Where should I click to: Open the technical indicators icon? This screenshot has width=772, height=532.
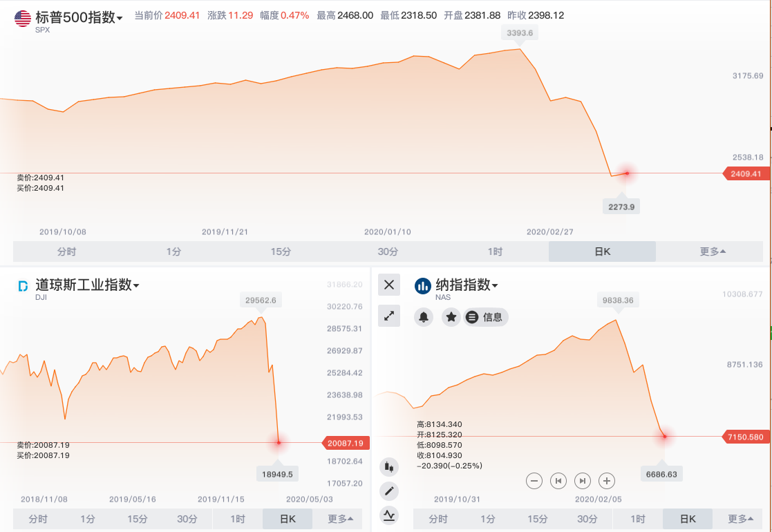click(x=389, y=515)
